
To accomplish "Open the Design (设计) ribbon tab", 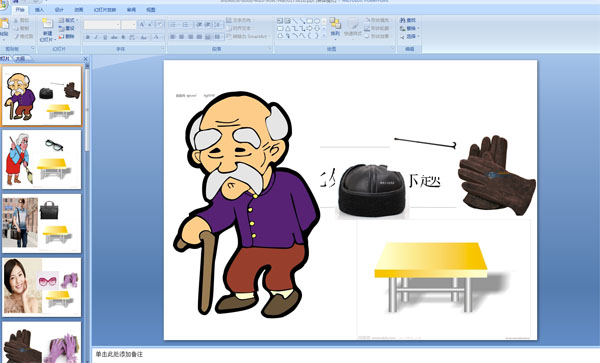I will coord(59,10).
